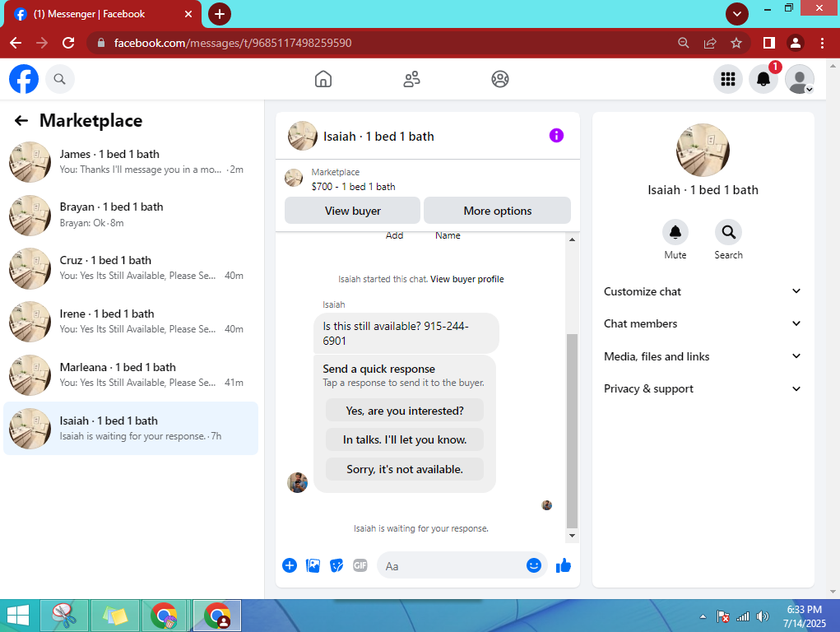Open the browser profile icon

796,43
